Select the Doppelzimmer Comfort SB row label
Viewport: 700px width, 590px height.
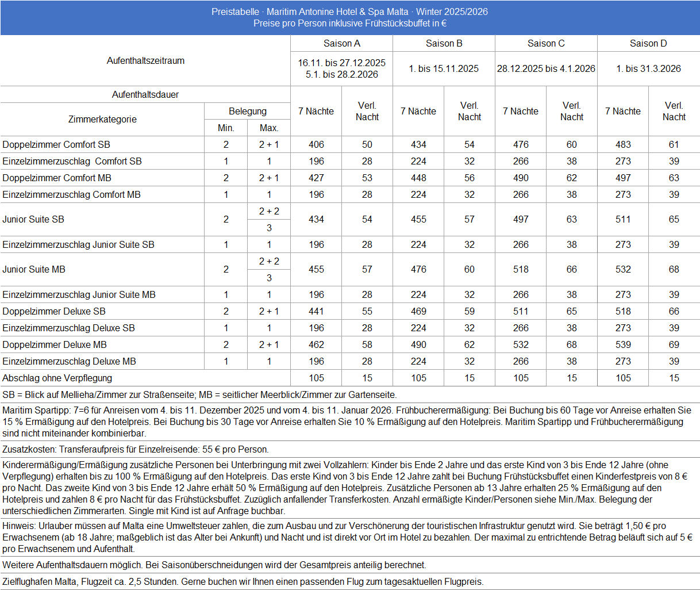(56, 144)
